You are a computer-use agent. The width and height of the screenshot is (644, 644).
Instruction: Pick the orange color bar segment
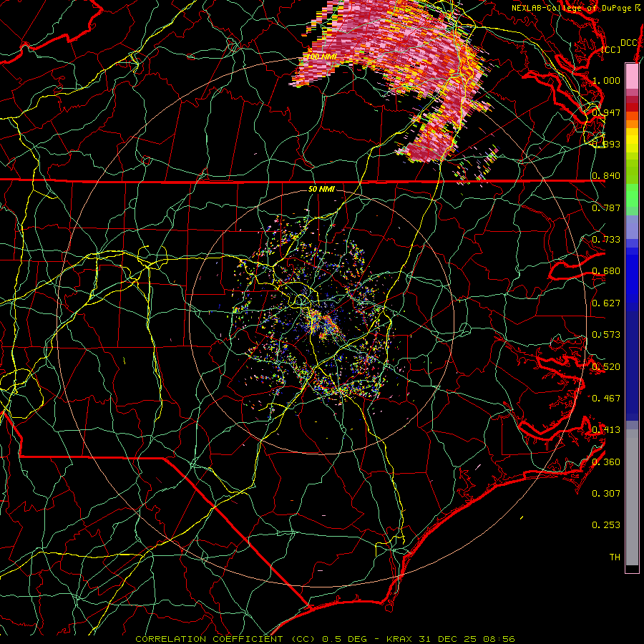632,124
